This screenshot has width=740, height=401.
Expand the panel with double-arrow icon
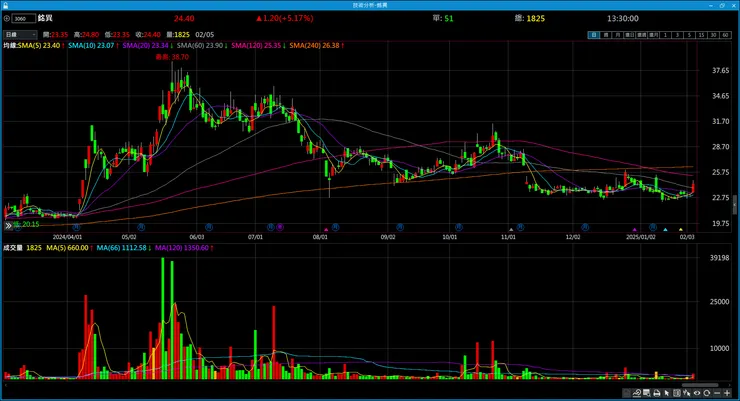coord(8,226)
